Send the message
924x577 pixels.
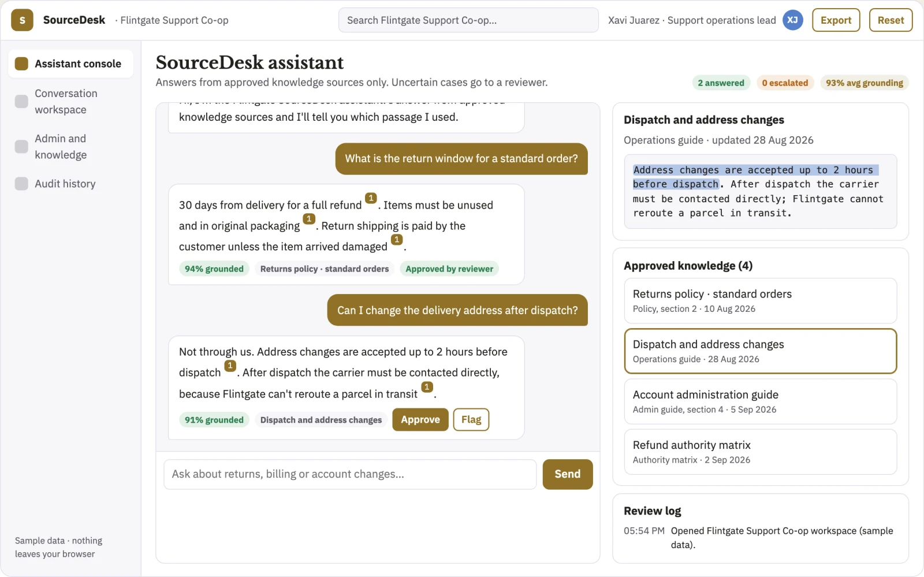coord(568,474)
